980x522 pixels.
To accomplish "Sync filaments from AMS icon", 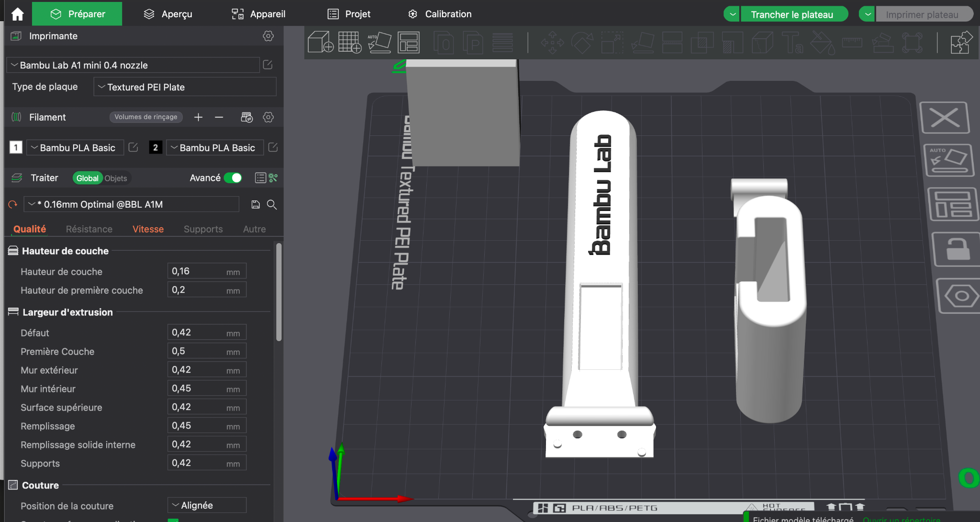I will click(x=246, y=117).
